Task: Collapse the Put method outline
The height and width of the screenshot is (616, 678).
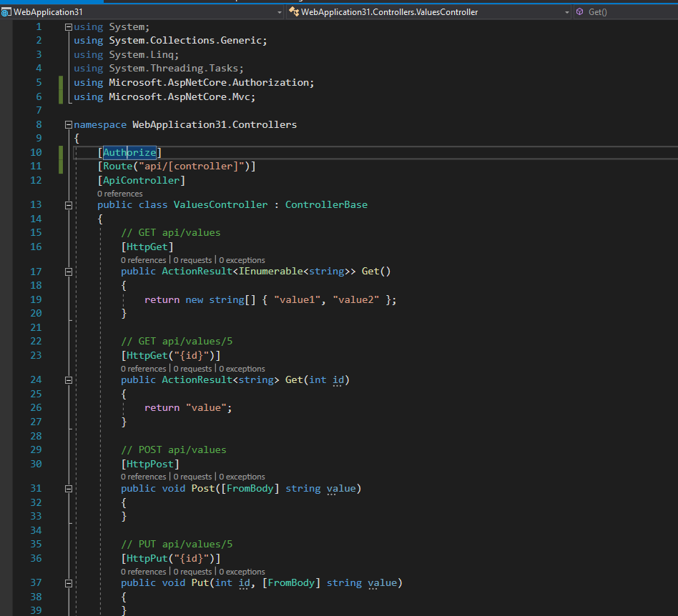Action: 69,583
